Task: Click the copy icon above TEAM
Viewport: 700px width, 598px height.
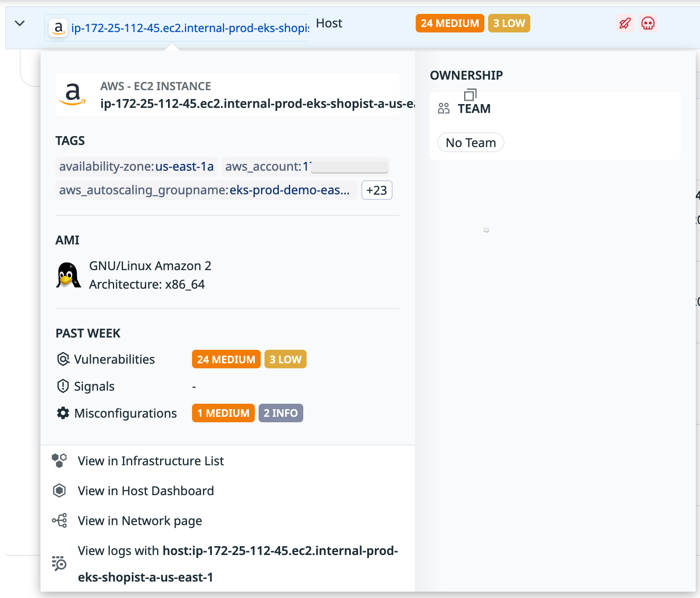Action: point(470,94)
